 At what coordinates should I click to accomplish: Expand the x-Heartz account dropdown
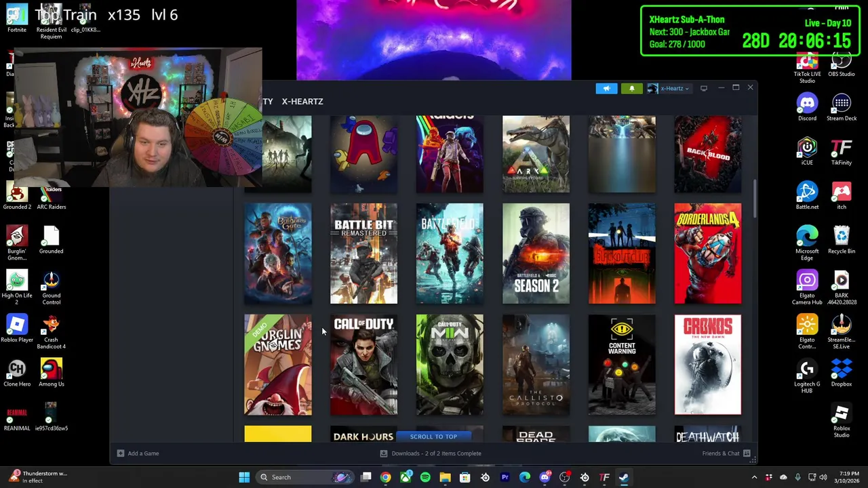click(669, 88)
